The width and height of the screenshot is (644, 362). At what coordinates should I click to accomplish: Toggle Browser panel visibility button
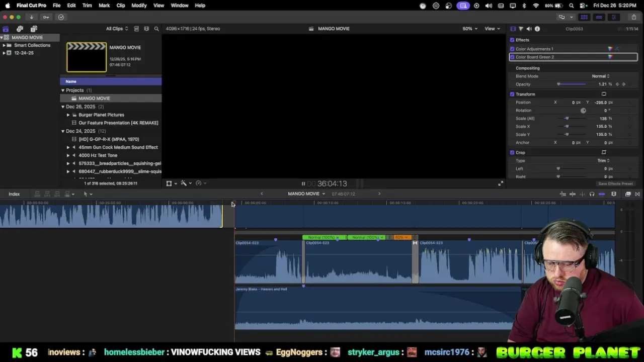click(585, 17)
